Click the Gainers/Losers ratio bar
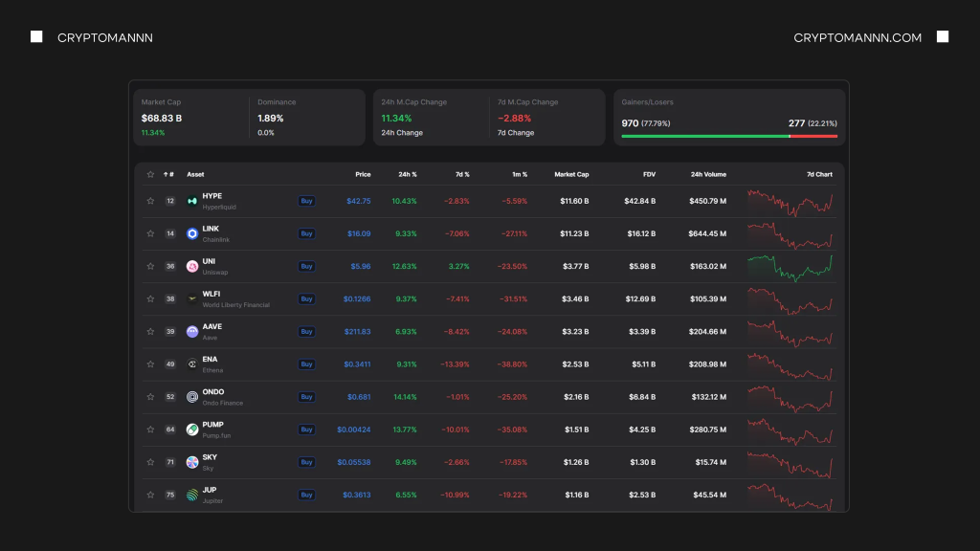980x551 pixels. tap(729, 136)
